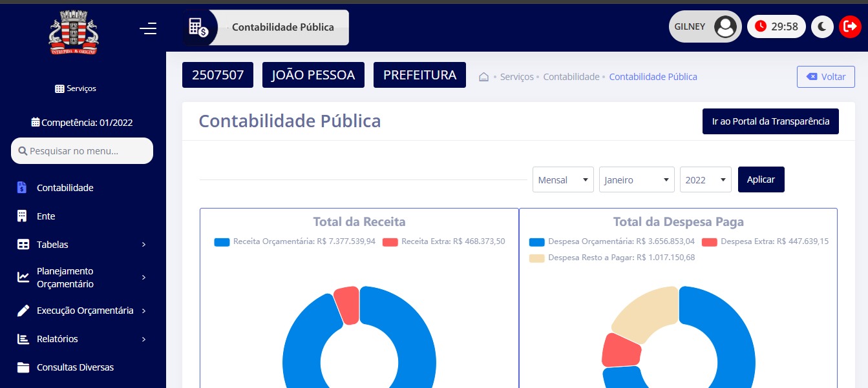Click the red session clock icon
868x388 pixels.
pos(761,26)
